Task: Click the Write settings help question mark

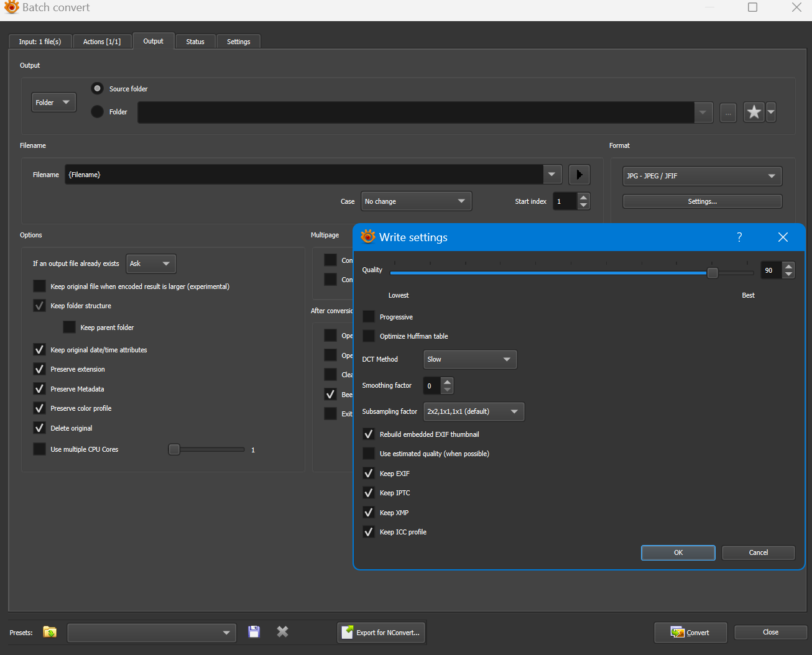Action: pyautogui.click(x=739, y=237)
